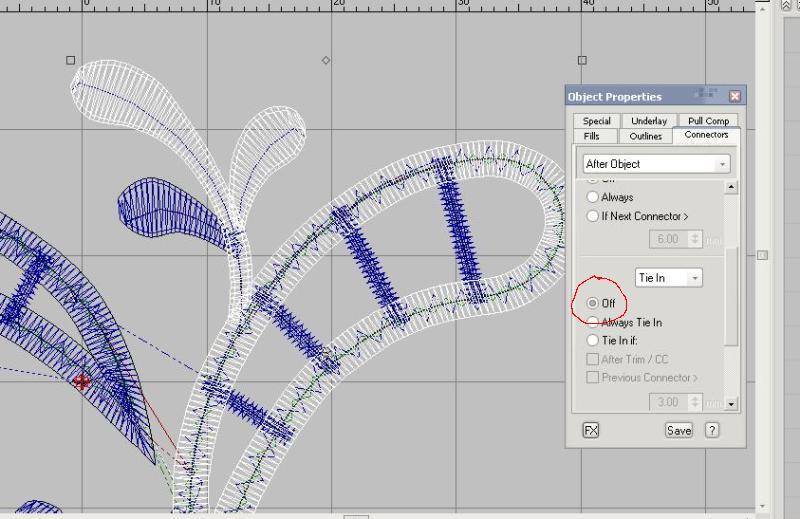The image size is (800, 519).
Task: Click the top-left square selection handle
Action: (x=70, y=60)
